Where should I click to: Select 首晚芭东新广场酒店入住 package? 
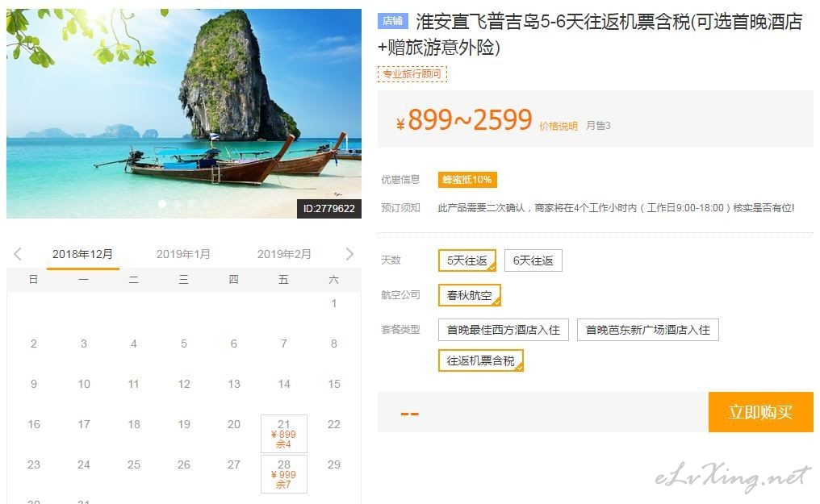(647, 330)
